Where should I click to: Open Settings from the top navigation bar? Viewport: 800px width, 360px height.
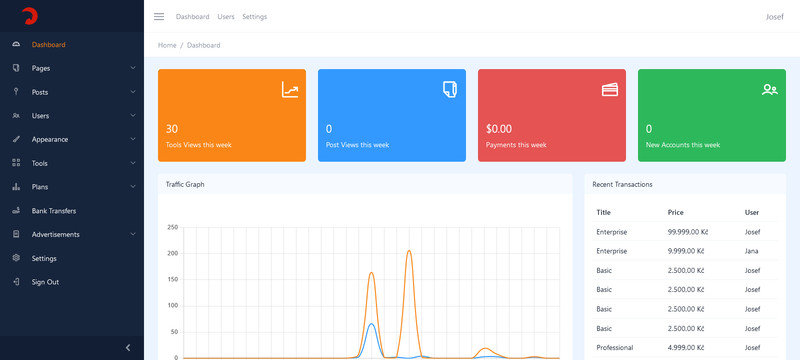(x=255, y=17)
